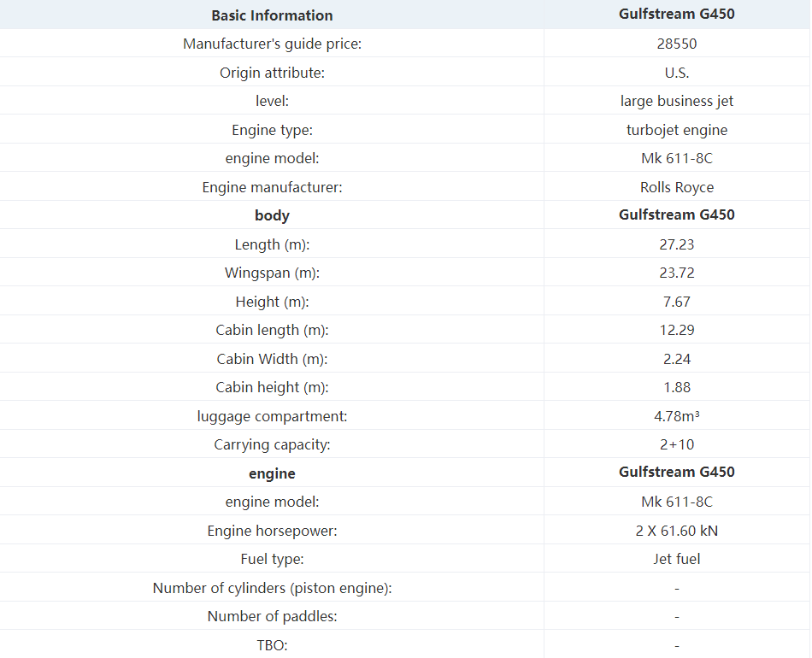Click the Rolls Royce manufacturer value
Image resolution: width=812 pixels, height=658 pixels.
676,187
